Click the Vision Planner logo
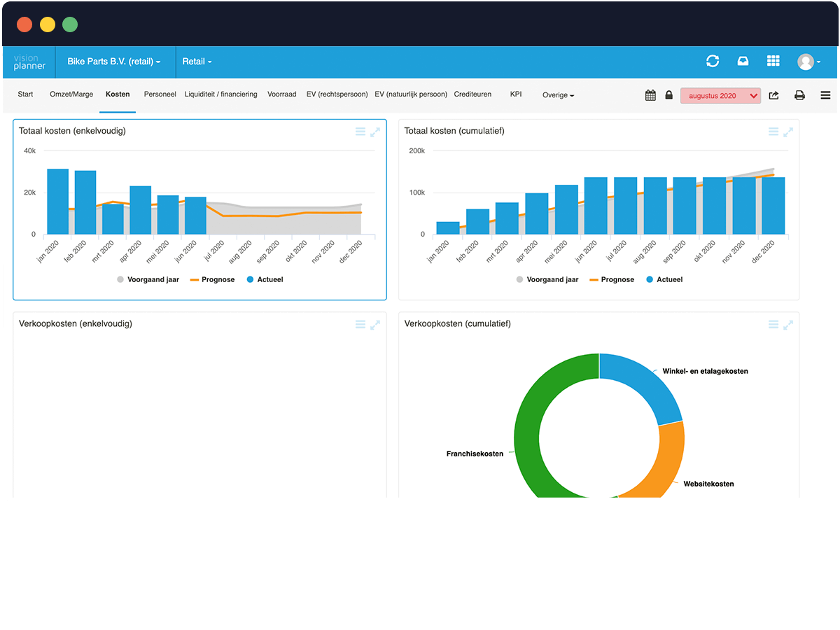Viewport: 840px width, 630px height. [x=29, y=62]
